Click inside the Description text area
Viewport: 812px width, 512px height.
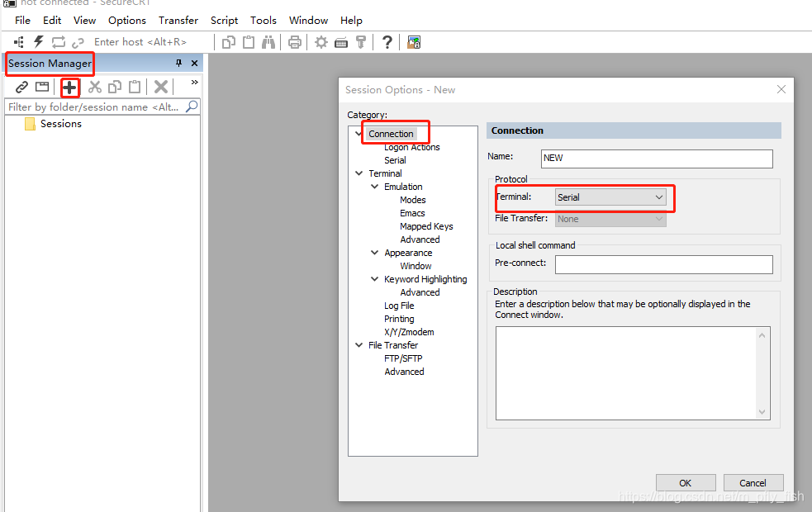tap(627, 372)
